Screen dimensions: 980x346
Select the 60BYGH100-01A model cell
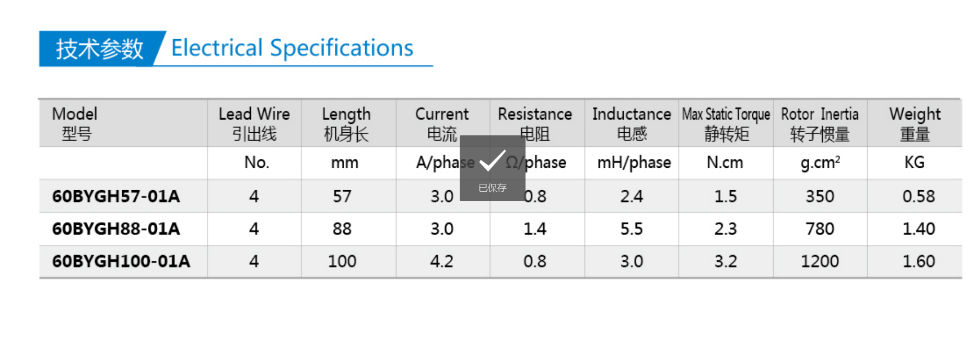tap(121, 261)
